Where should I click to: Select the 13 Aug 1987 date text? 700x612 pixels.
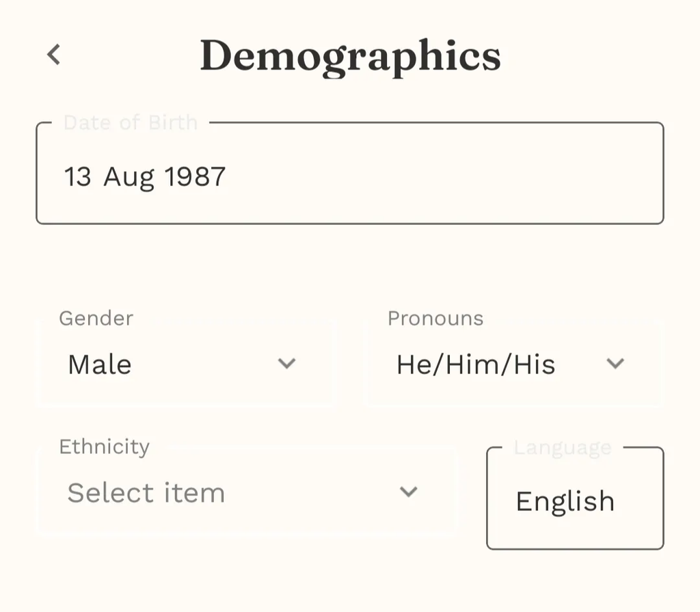point(145,177)
